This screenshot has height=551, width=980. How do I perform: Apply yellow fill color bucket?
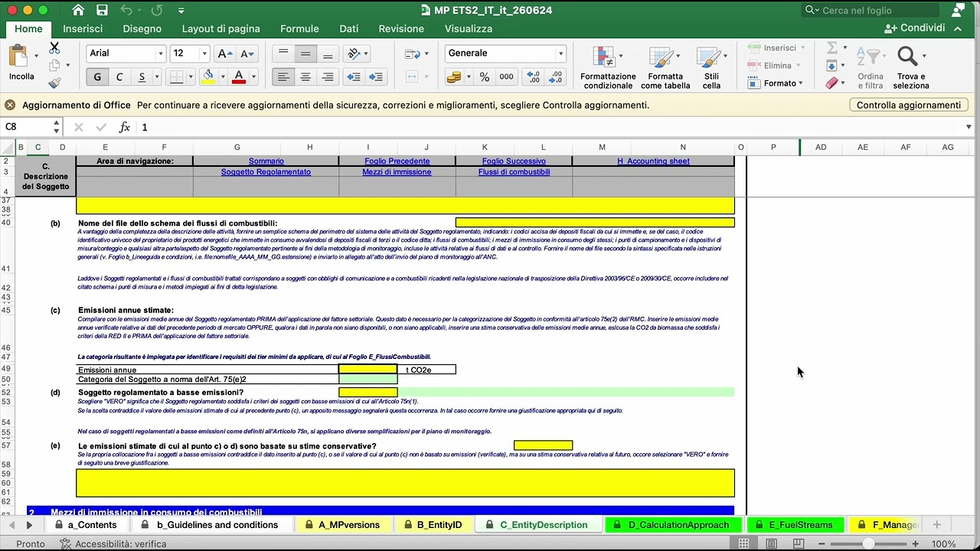tap(208, 77)
